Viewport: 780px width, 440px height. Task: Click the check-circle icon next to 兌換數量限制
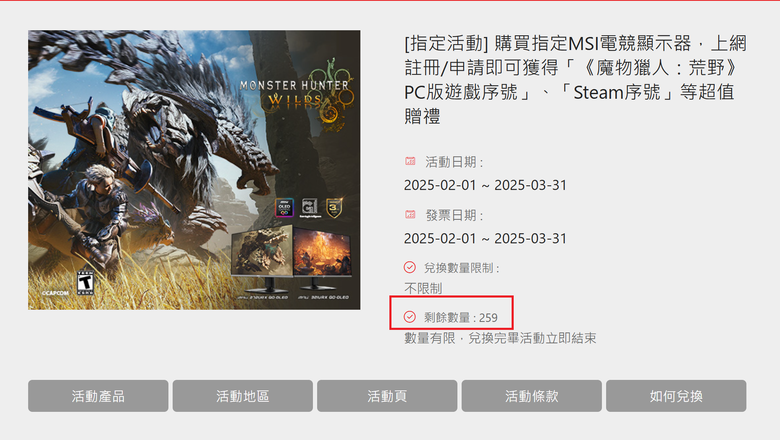[409, 267]
